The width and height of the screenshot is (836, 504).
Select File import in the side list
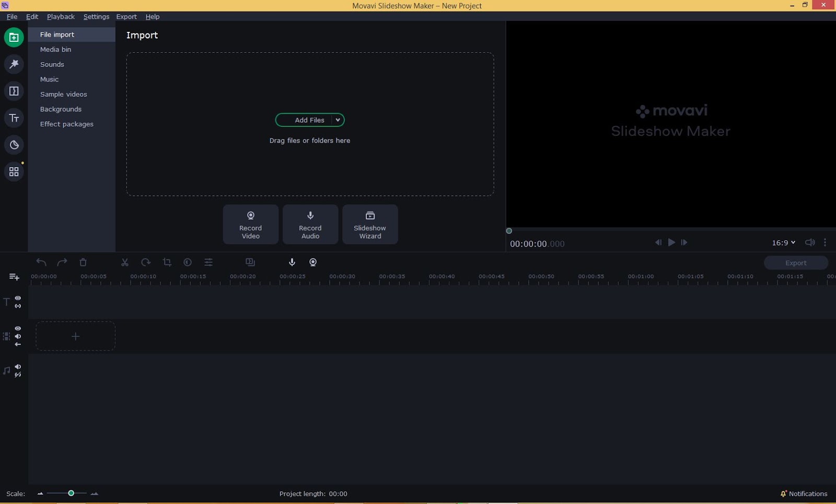(x=72, y=34)
